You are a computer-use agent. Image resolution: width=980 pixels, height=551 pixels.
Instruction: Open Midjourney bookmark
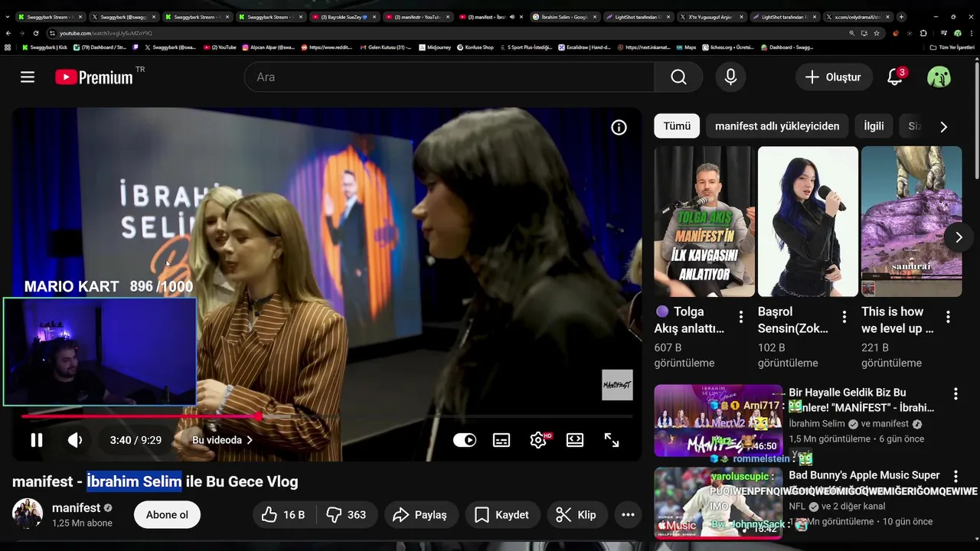click(x=435, y=47)
